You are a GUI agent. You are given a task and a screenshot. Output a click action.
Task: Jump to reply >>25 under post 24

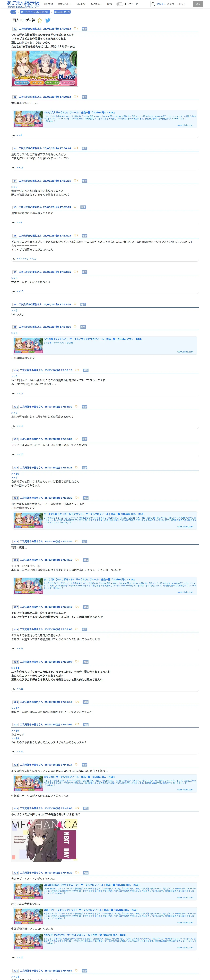20,957
